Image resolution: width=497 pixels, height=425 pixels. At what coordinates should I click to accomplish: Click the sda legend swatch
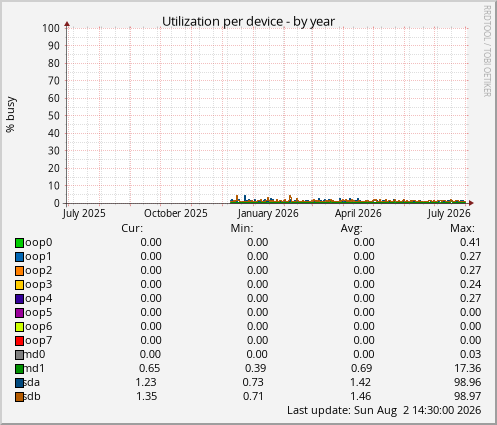tap(19, 383)
